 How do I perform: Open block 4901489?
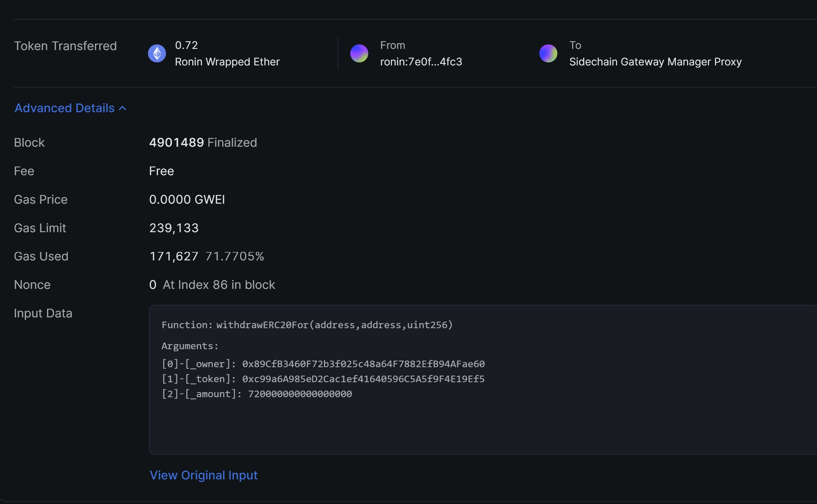pyautogui.click(x=176, y=143)
